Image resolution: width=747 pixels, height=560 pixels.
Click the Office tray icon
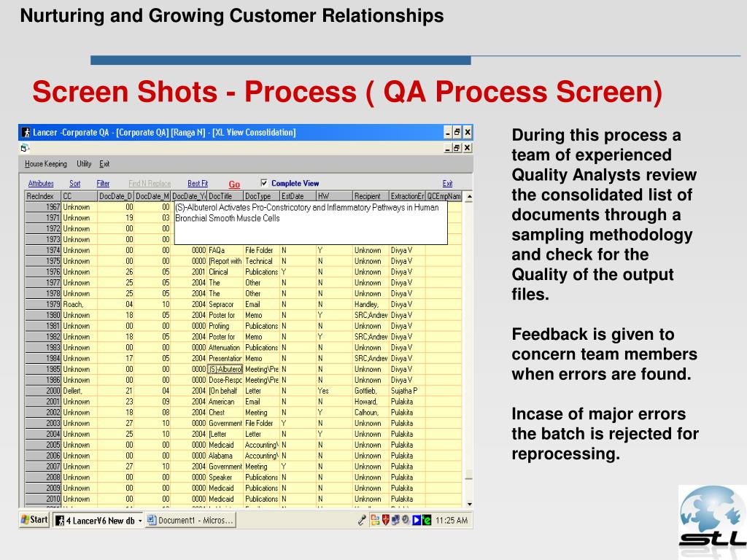[376, 521]
